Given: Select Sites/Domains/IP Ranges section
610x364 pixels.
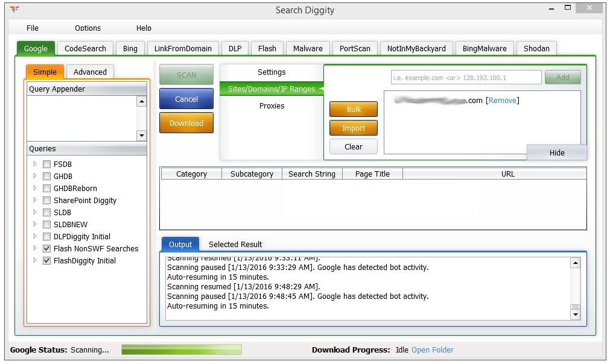Looking at the screenshot, I should pos(272,89).
